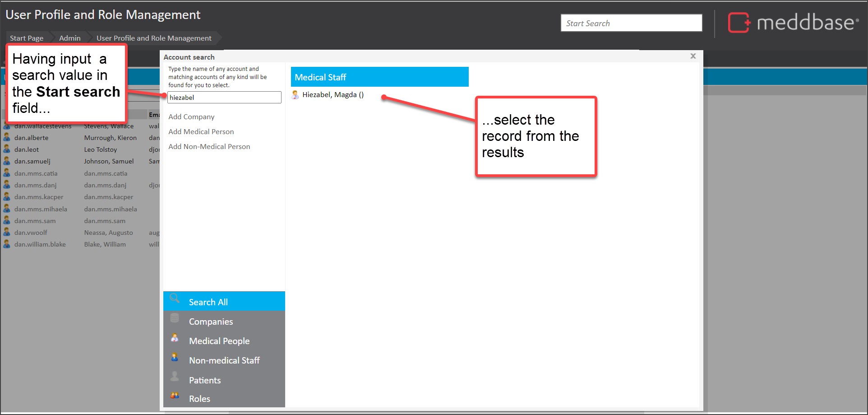
Task: Click the Non-medical Staff icon
Action: click(x=175, y=357)
